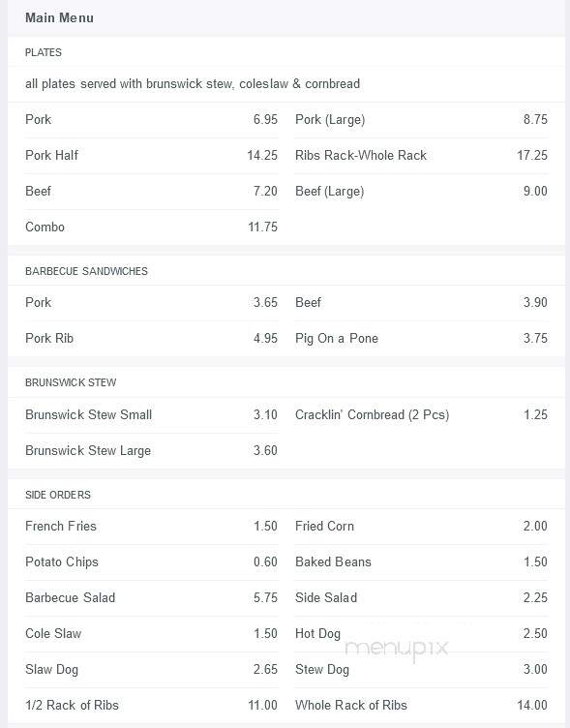This screenshot has width=570, height=728.
Task: Open the PLATES section header
Action: 44,52
